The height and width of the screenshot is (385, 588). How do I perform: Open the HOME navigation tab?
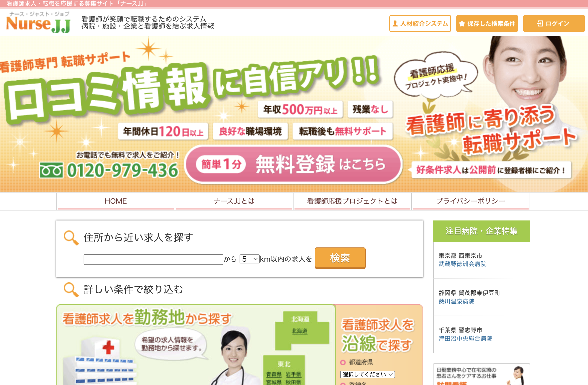pos(116,201)
